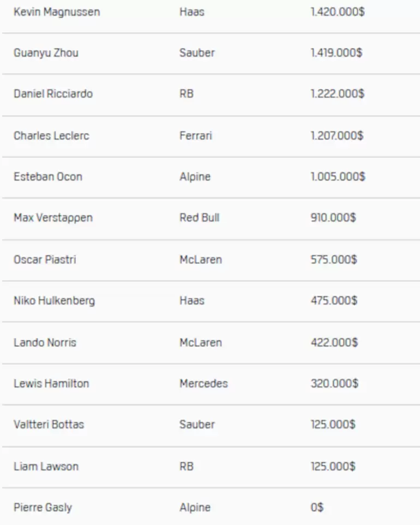Image resolution: width=420 pixels, height=525 pixels.
Task: Select the Liam Lawson driver name
Action: (x=46, y=466)
